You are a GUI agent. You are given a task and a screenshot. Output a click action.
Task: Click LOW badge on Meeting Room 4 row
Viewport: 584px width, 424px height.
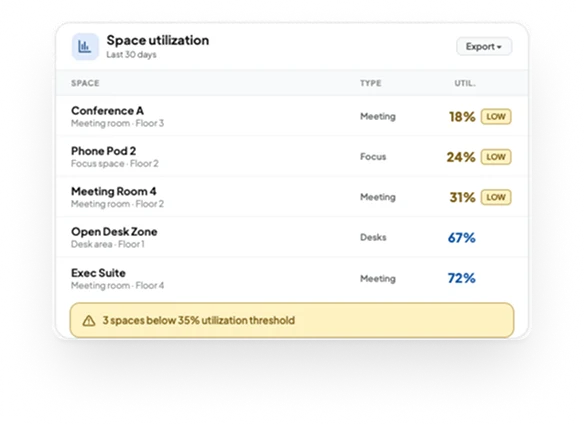496,197
